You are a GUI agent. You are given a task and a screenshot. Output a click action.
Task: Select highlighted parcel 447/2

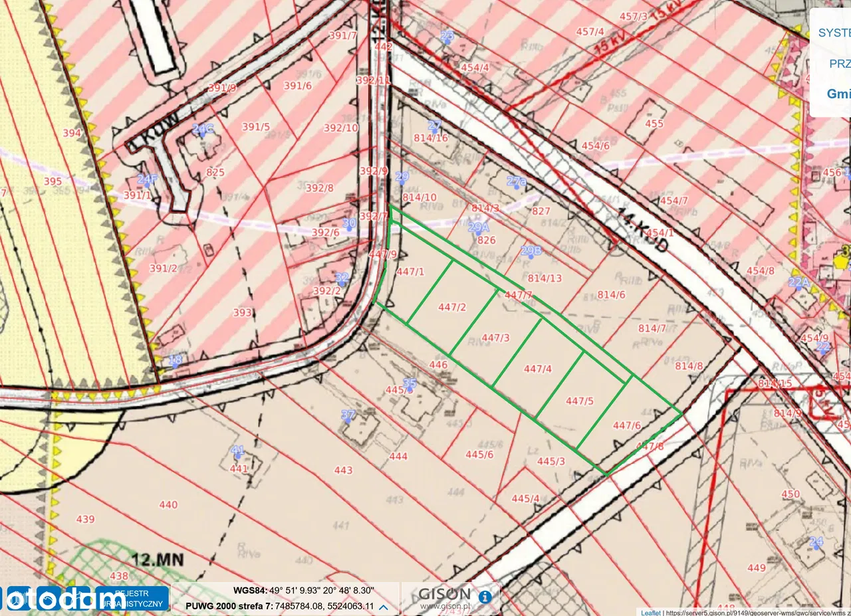452,307
